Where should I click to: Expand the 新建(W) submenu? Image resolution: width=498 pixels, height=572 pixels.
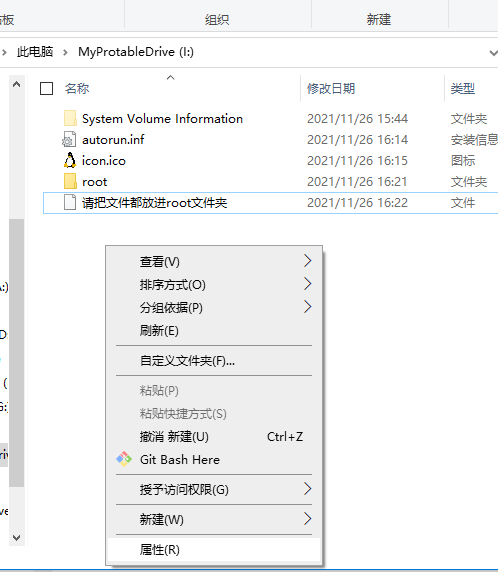tap(214, 519)
